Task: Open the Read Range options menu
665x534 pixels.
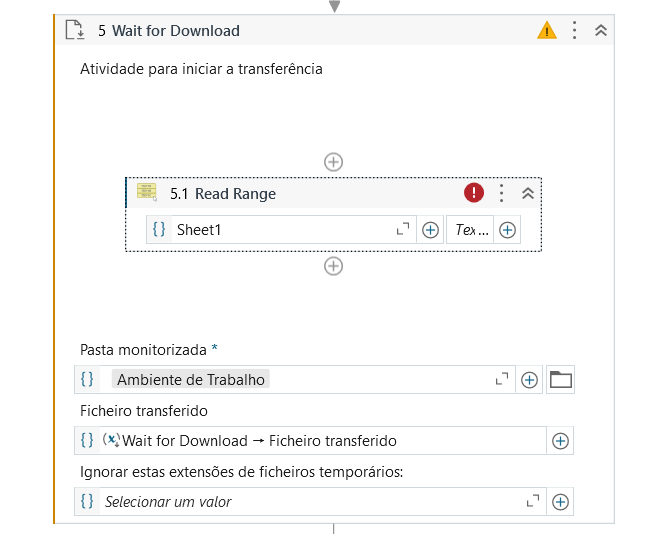Action: click(x=502, y=193)
